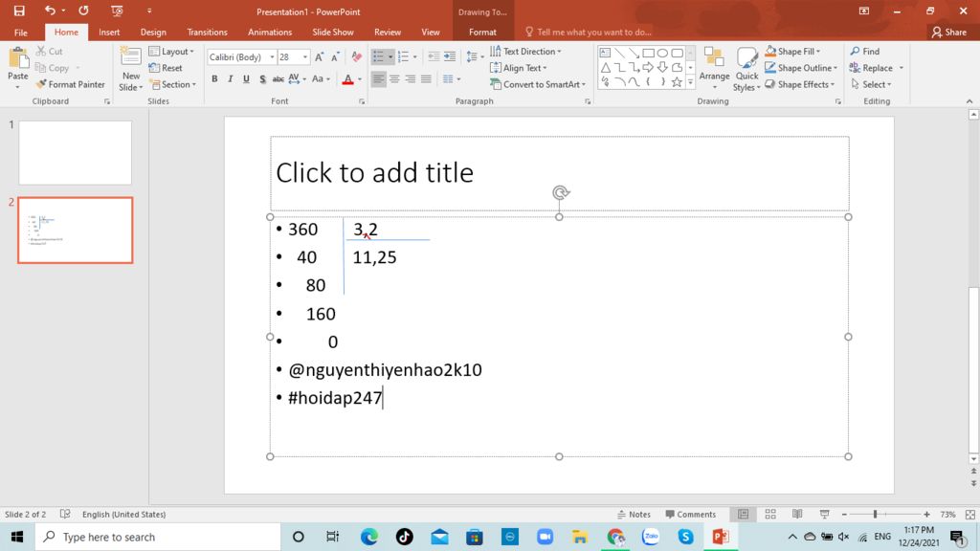The width and height of the screenshot is (980, 551).
Task: Adjust the zoom slider handle
Action: (875, 514)
